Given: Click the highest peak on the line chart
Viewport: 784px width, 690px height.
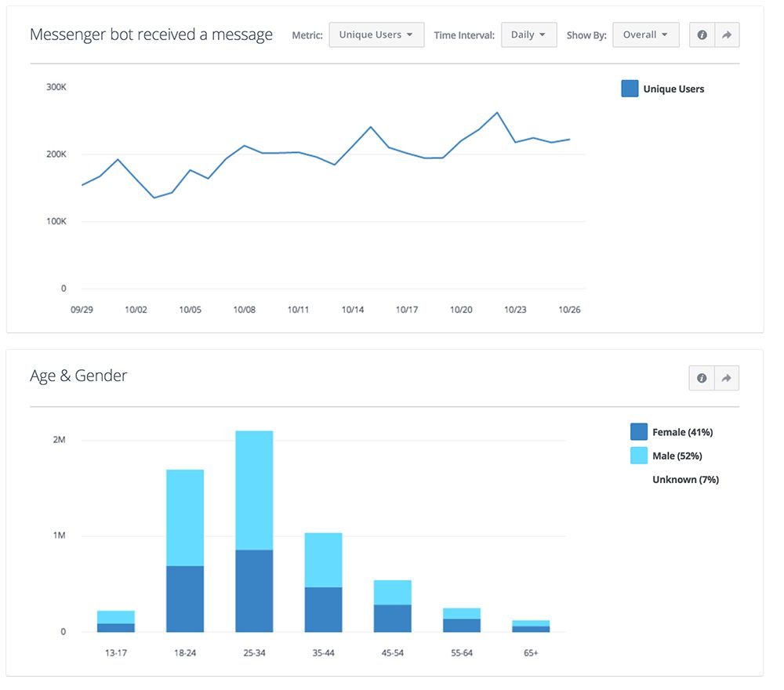Looking at the screenshot, I should point(497,113).
